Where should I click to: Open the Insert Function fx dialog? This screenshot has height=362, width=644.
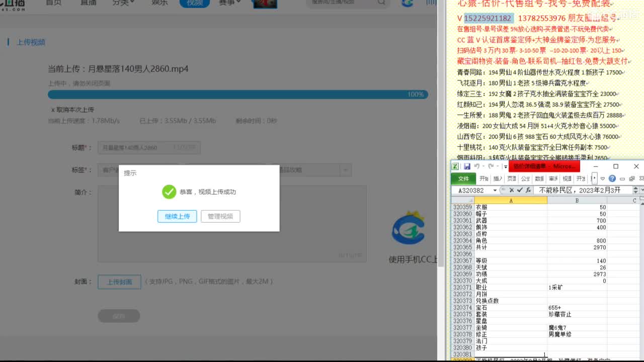tap(528, 190)
